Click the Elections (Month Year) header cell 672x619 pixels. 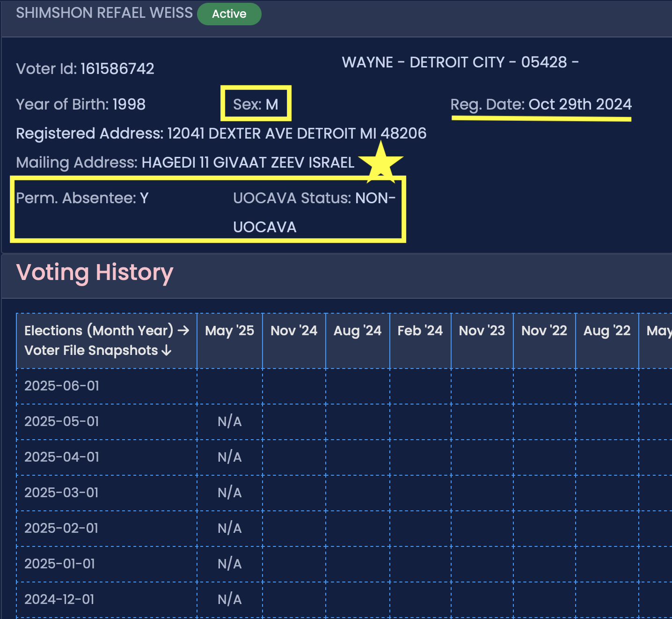click(x=107, y=341)
